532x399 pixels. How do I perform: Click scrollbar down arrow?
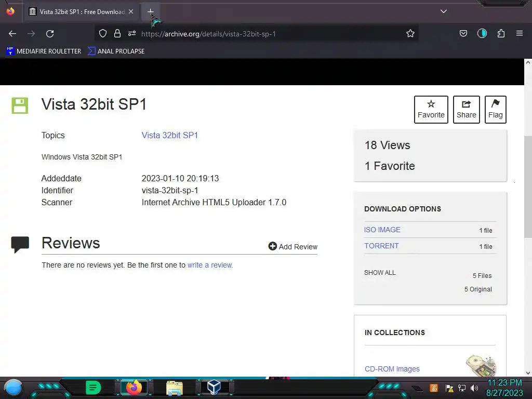point(528,373)
